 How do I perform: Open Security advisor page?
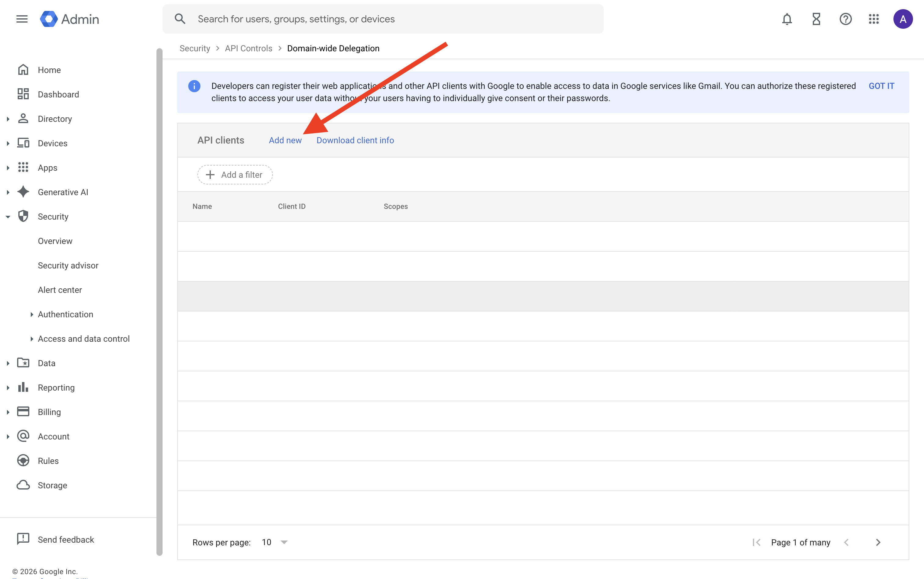coord(68,265)
